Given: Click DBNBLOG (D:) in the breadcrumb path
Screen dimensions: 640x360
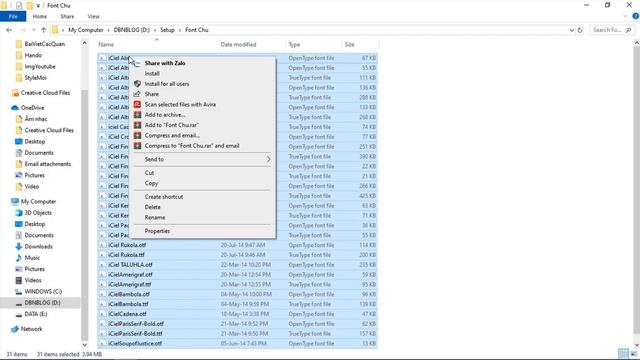Looking at the screenshot, I should (131, 30).
